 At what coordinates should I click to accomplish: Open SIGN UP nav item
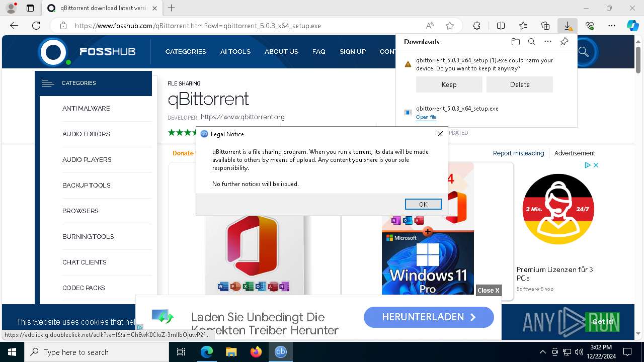point(352,51)
